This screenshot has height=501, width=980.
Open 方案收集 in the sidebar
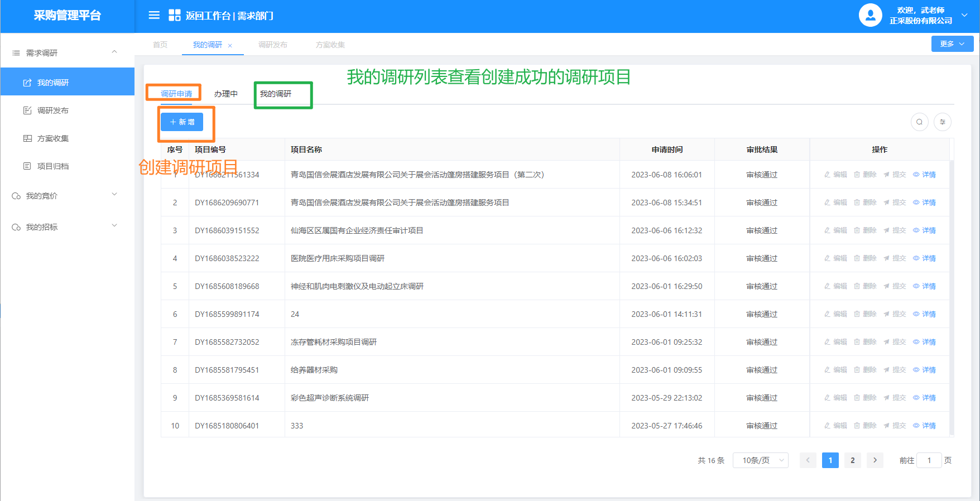[x=52, y=138]
